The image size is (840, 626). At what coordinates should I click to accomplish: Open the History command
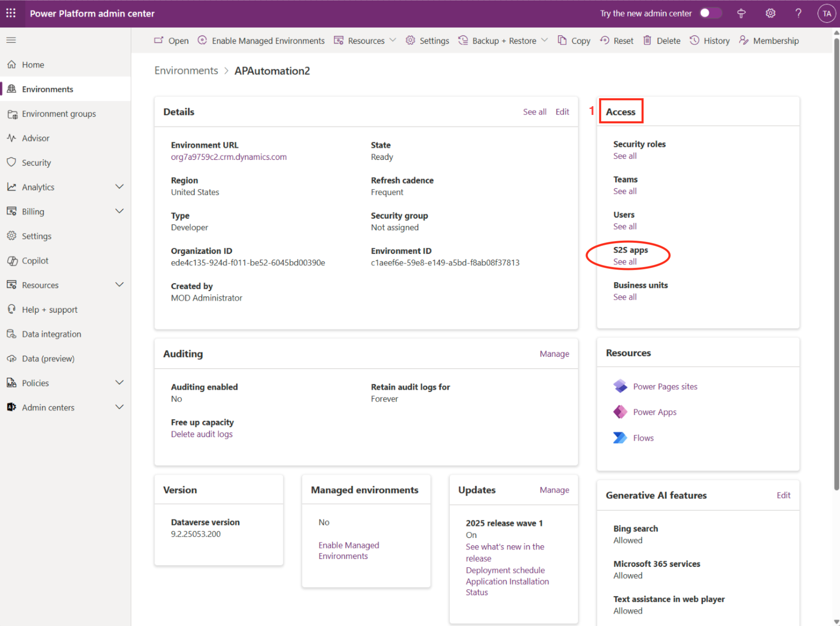(709, 40)
